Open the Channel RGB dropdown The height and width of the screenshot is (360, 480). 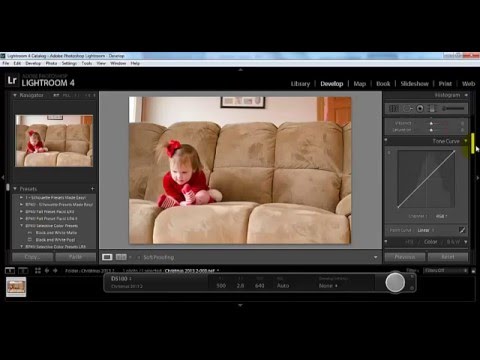pyautogui.click(x=441, y=216)
